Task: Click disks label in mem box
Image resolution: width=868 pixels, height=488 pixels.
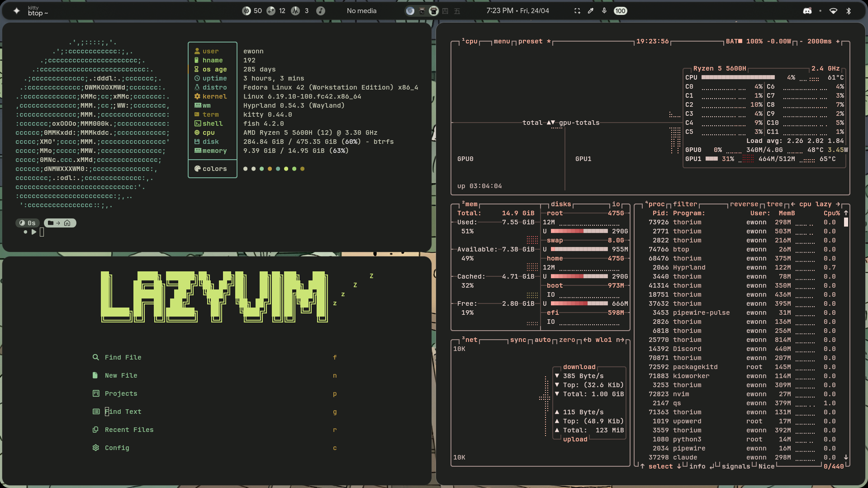Action: coord(561,204)
